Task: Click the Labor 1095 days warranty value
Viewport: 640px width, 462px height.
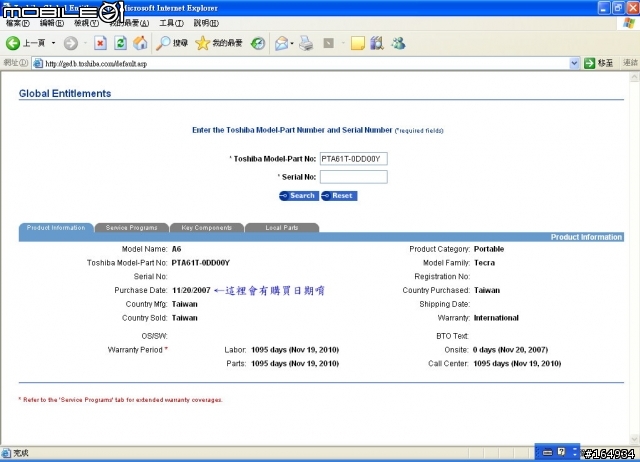Action: 295,350
